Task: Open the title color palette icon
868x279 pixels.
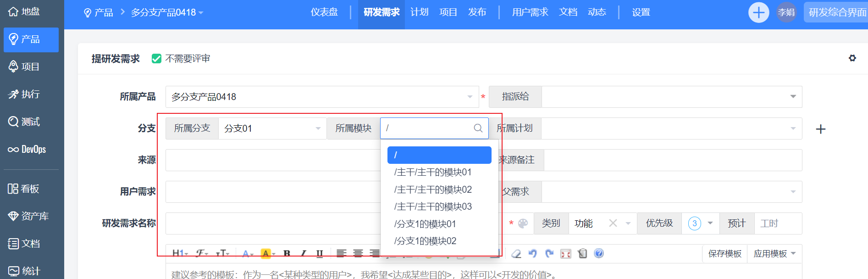Action: (x=523, y=223)
